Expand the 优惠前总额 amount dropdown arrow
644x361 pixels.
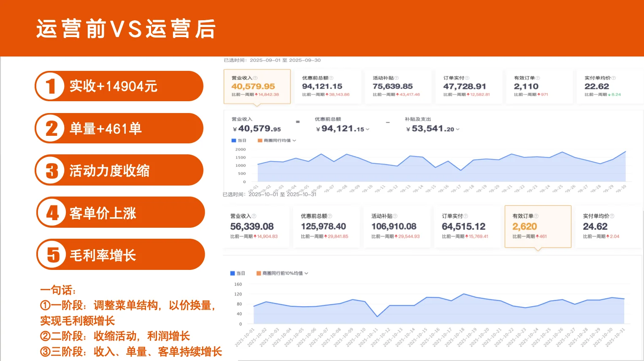(x=367, y=129)
